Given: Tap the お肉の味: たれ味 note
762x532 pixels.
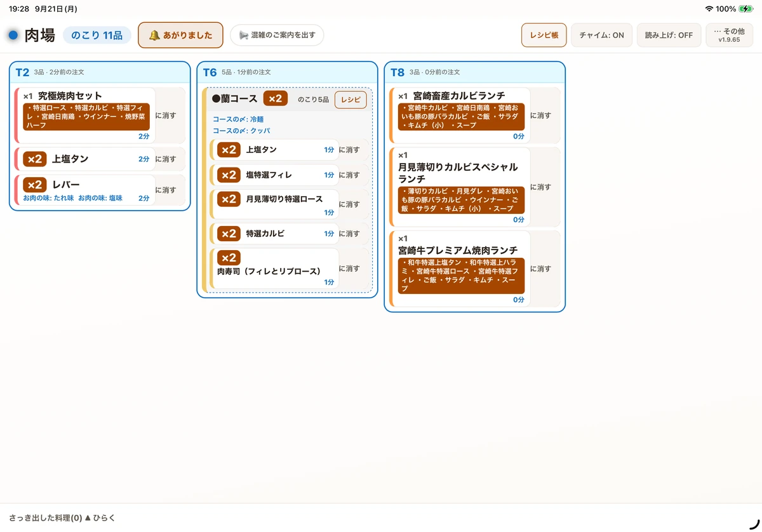Looking at the screenshot, I should point(49,198).
